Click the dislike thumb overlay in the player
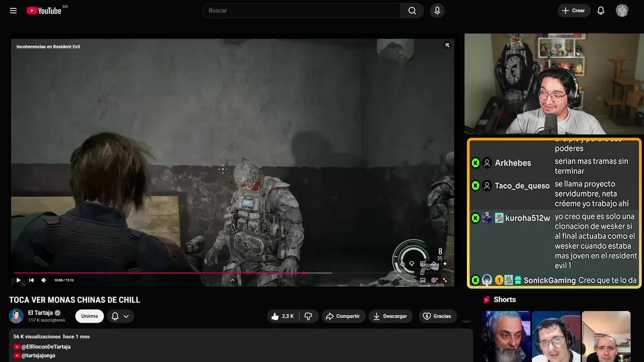Viewport: 644px width, 362px height. [412, 263]
